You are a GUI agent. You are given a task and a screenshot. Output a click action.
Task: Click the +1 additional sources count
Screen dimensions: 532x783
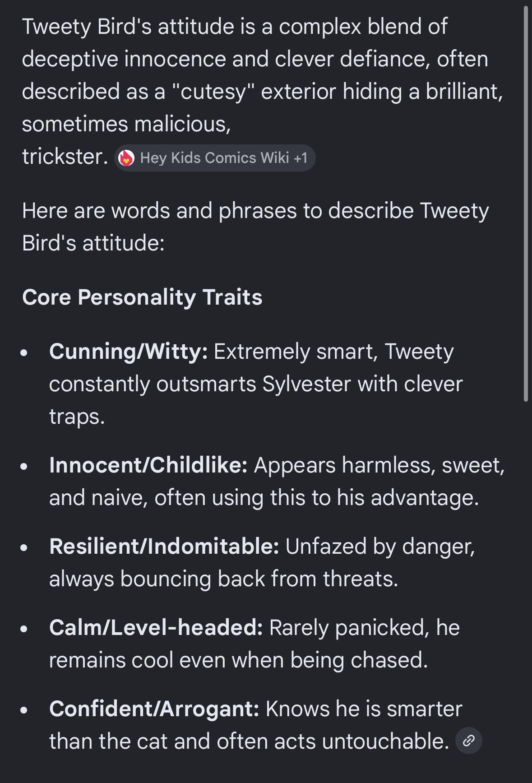[x=301, y=158]
